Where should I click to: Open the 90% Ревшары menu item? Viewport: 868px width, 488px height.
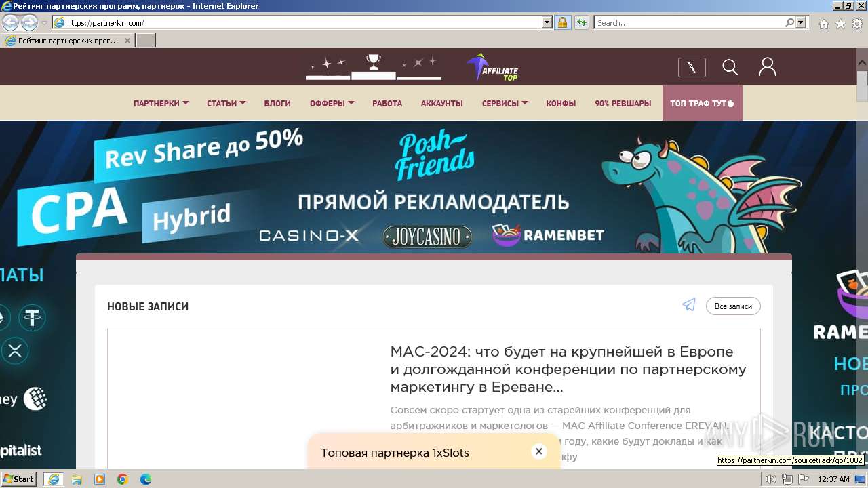(x=623, y=104)
